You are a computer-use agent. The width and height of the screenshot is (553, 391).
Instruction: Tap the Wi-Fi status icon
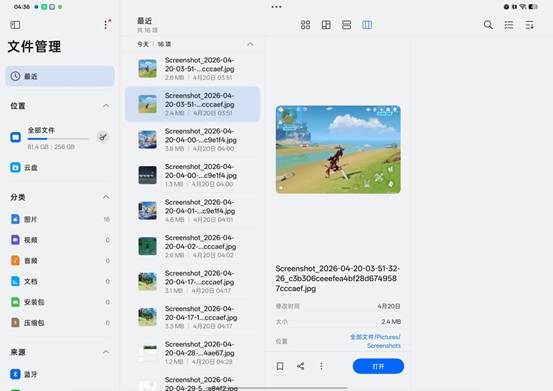523,7
